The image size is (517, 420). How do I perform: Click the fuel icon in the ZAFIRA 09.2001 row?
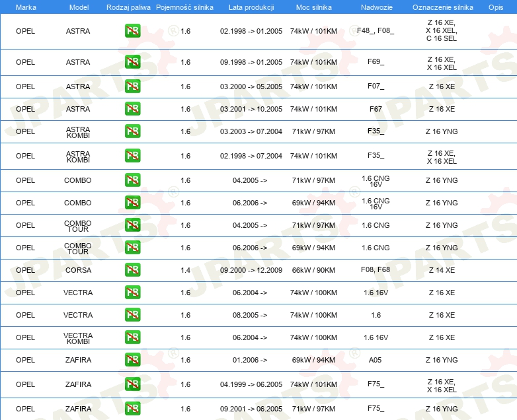pyautogui.click(x=132, y=409)
